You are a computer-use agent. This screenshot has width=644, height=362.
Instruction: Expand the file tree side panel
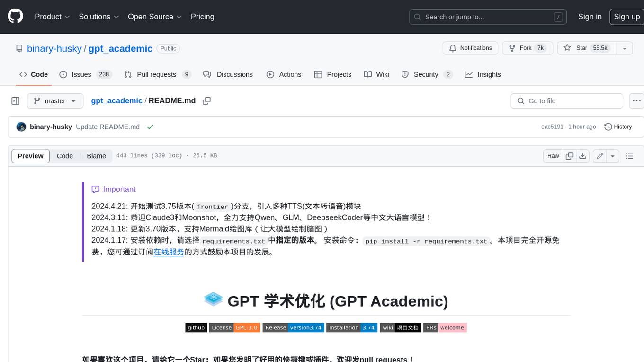click(x=16, y=101)
